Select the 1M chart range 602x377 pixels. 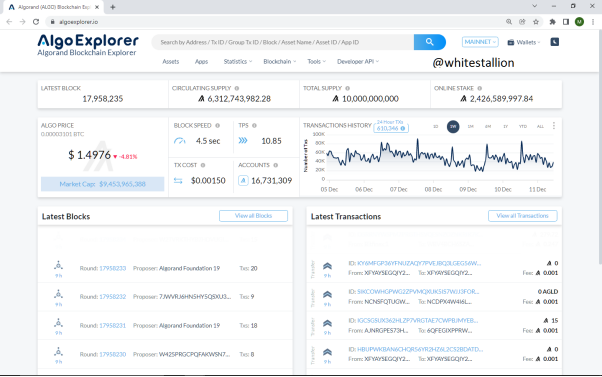[x=470, y=126]
